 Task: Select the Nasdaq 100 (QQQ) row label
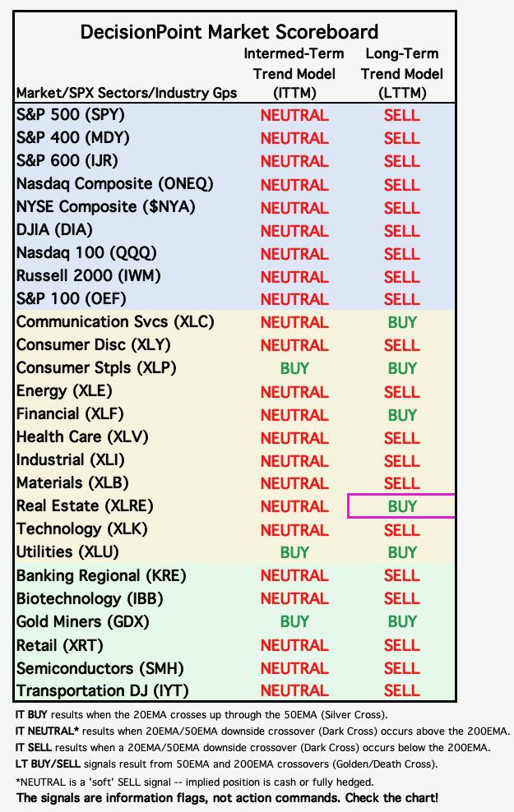(86, 252)
